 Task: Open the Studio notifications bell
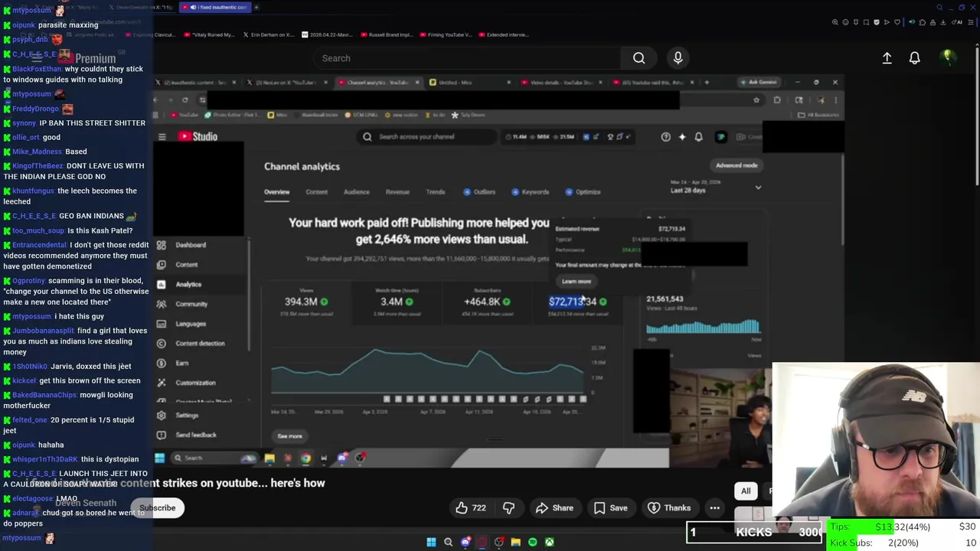[x=698, y=137]
